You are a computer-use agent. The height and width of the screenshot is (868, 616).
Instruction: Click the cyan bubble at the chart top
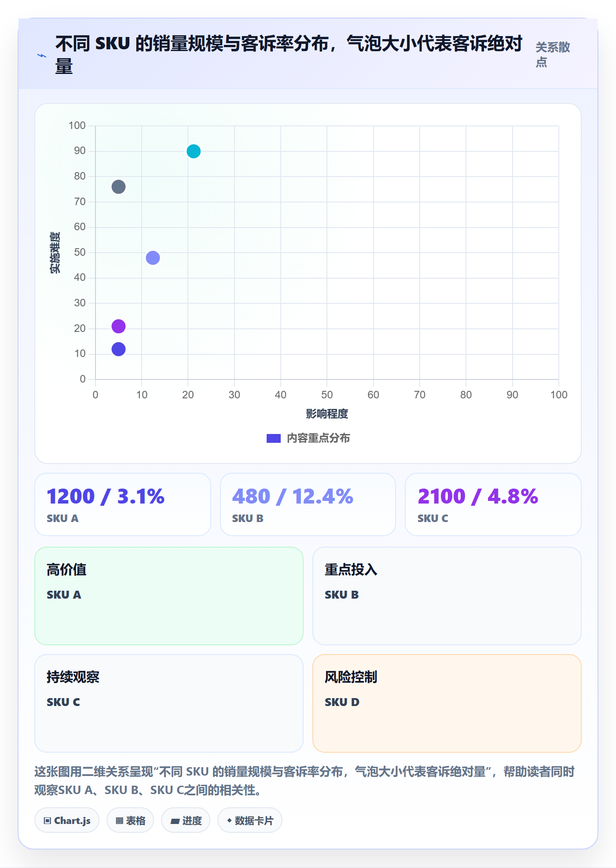(x=194, y=151)
